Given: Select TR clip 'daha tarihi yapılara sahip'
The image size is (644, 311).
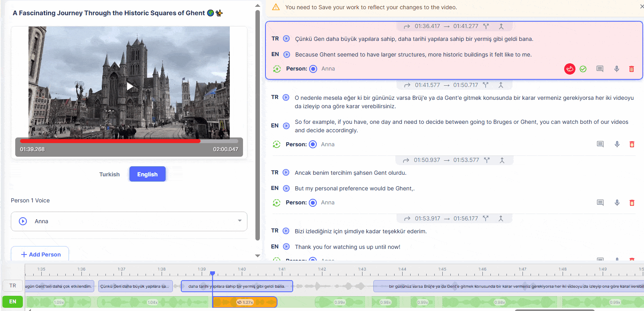Looking at the screenshot, I should pyautogui.click(x=237, y=286).
